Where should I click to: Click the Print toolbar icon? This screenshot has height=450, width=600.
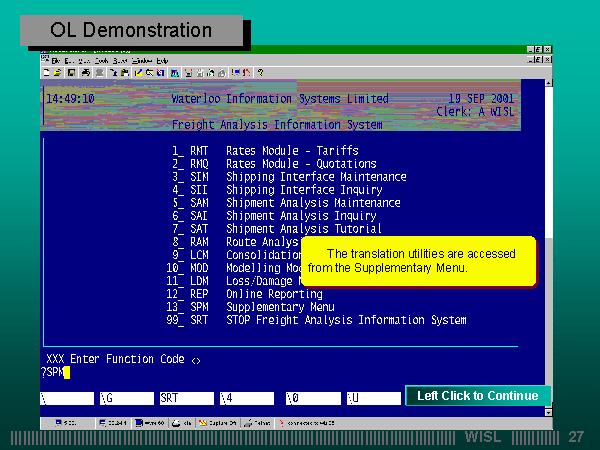86,73
